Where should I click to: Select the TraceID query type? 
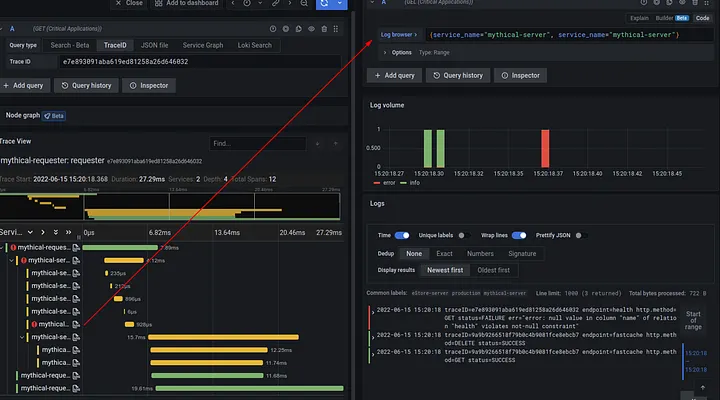115,45
